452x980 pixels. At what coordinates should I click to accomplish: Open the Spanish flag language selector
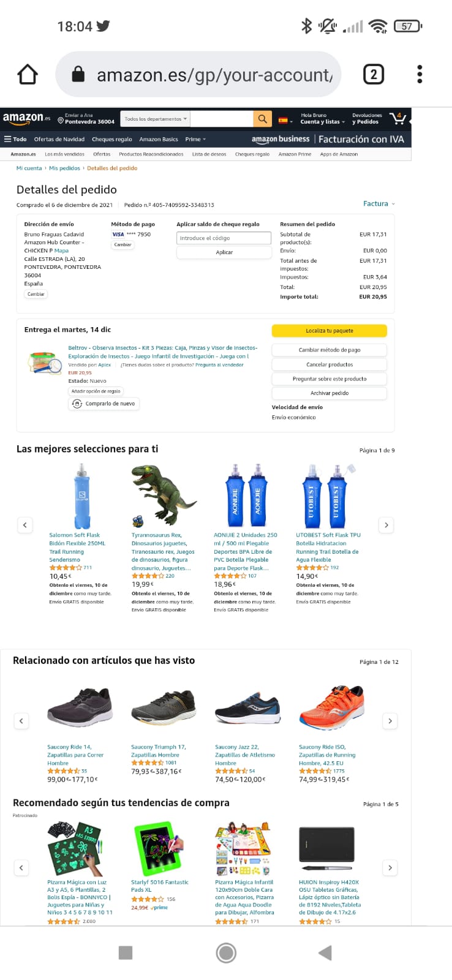[285, 120]
